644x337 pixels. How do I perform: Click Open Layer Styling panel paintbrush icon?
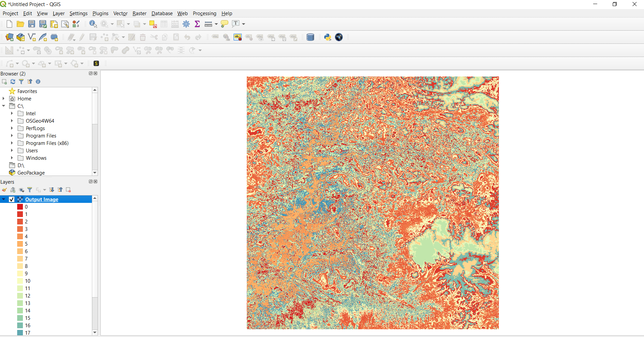(x=4, y=190)
